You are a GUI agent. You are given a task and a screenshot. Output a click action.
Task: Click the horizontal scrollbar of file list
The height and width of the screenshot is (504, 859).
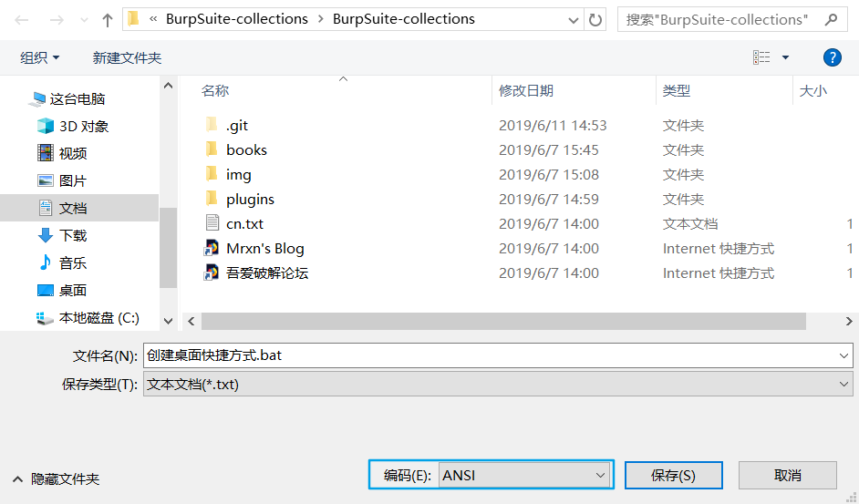[503, 321]
